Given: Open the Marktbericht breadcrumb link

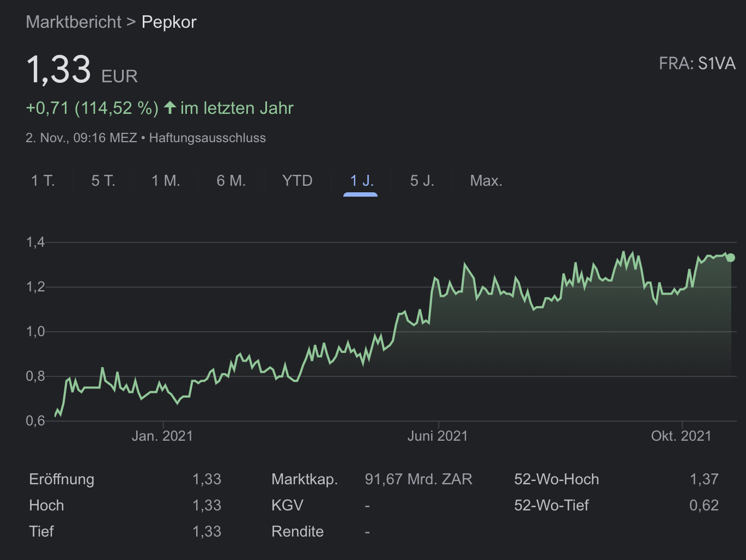Looking at the screenshot, I should click(74, 22).
